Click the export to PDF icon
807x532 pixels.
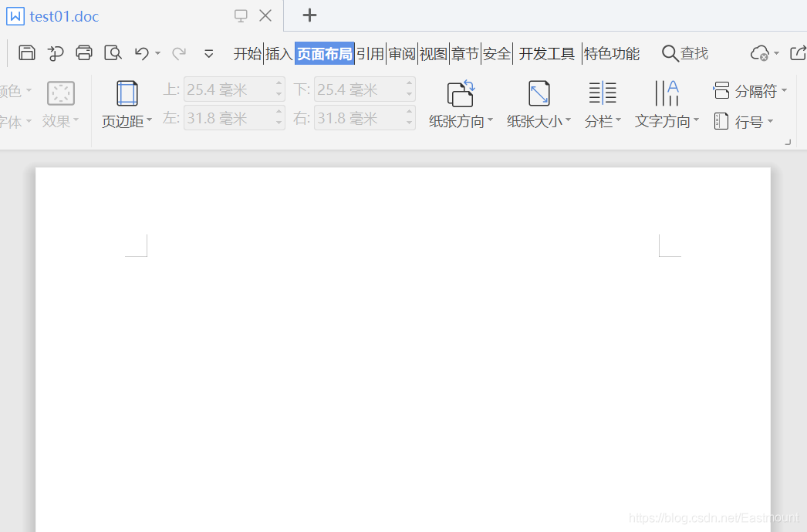pos(56,53)
